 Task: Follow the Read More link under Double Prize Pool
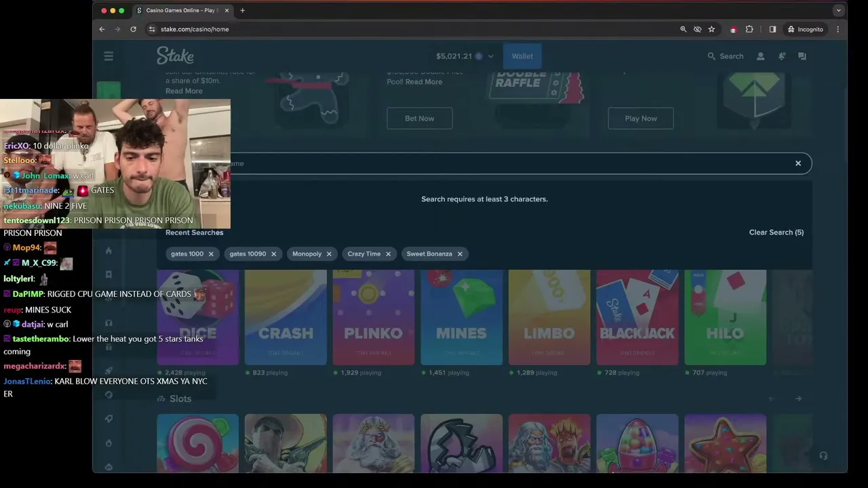click(x=424, y=82)
